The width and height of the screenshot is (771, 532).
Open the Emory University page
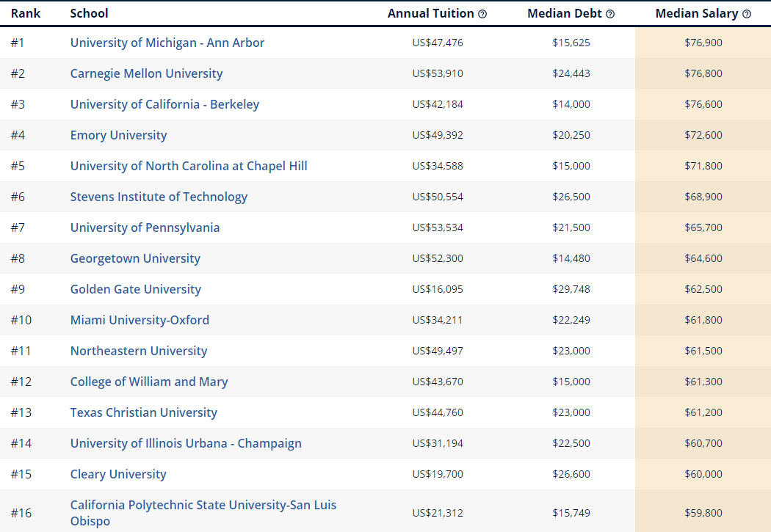click(118, 135)
